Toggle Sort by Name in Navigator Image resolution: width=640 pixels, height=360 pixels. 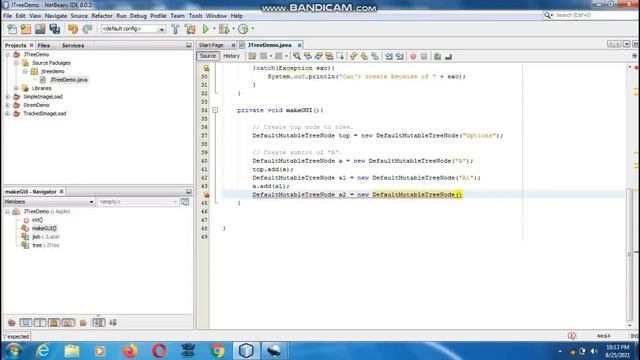(x=98, y=322)
